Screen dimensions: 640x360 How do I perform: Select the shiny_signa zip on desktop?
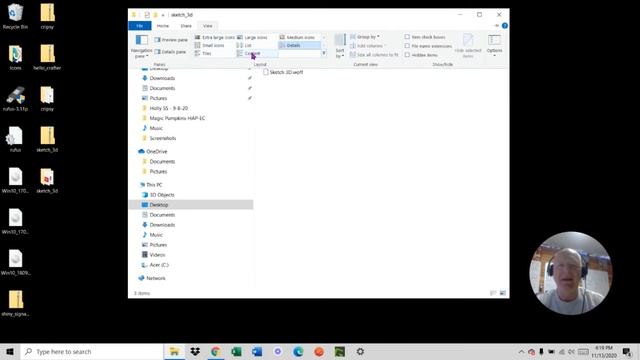[16, 304]
